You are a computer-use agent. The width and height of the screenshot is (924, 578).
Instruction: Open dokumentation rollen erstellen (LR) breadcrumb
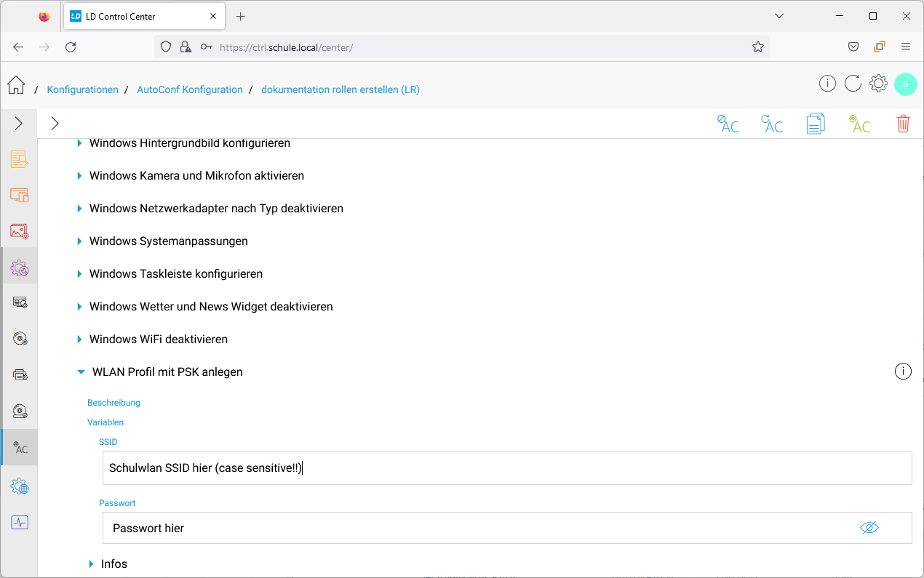tap(340, 89)
